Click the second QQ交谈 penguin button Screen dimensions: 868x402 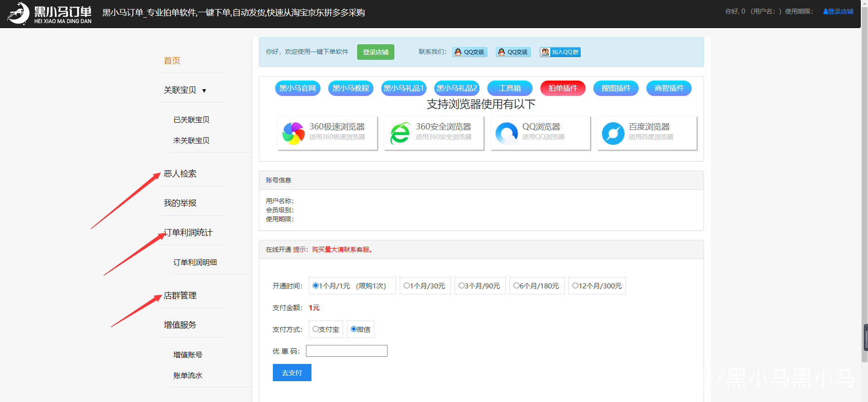513,52
